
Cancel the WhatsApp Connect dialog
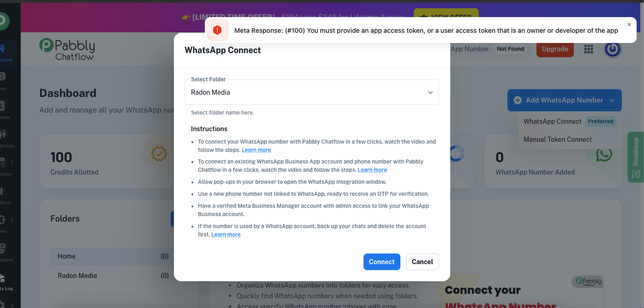point(423,262)
